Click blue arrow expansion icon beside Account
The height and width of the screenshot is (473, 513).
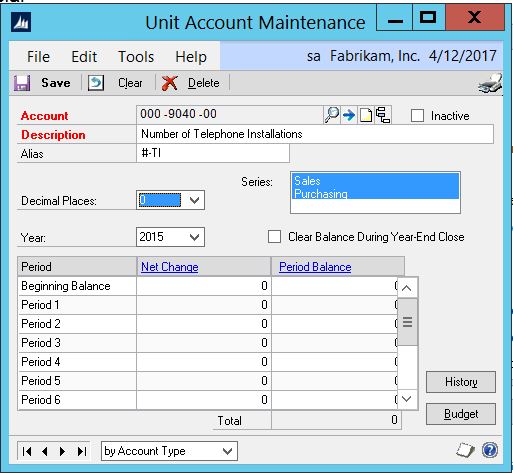tap(349, 115)
